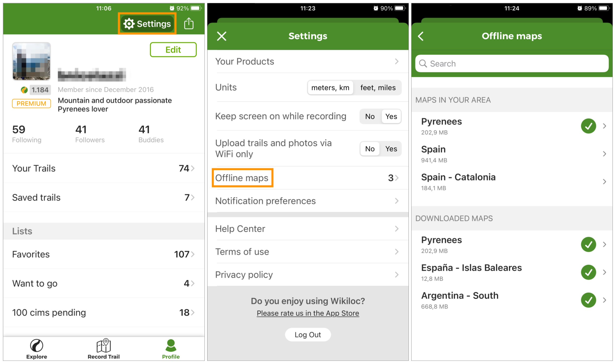616x364 pixels.
Task: Close Settings with the X icon
Action: (222, 36)
